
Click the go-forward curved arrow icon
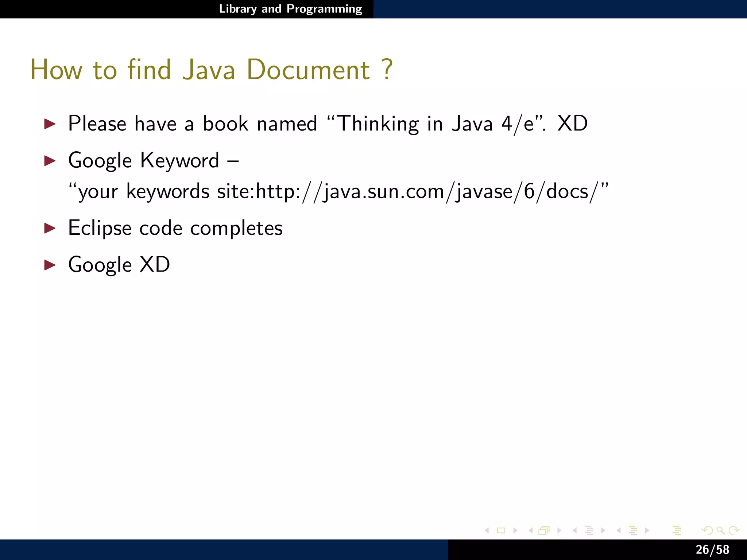click(734, 530)
